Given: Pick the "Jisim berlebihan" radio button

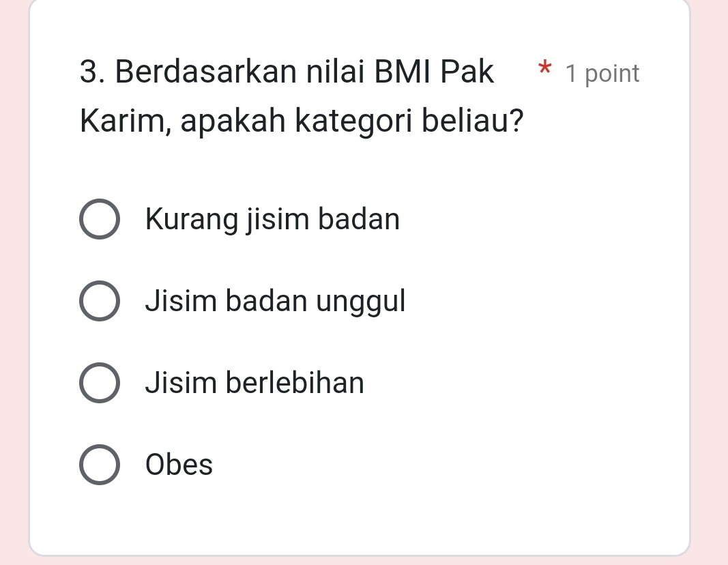Looking at the screenshot, I should pyautogui.click(x=100, y=383).
